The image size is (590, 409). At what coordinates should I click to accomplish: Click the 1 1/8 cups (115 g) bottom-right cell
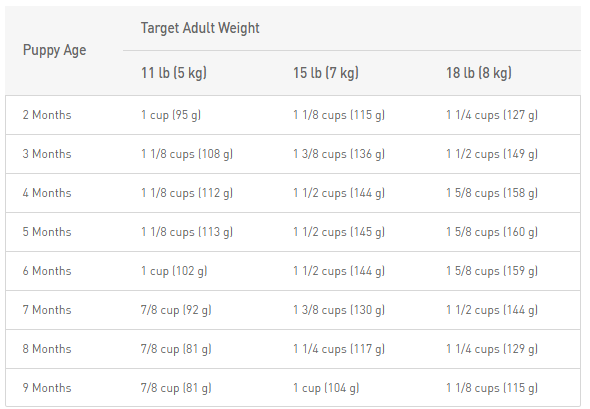click(x=492, y=388)
